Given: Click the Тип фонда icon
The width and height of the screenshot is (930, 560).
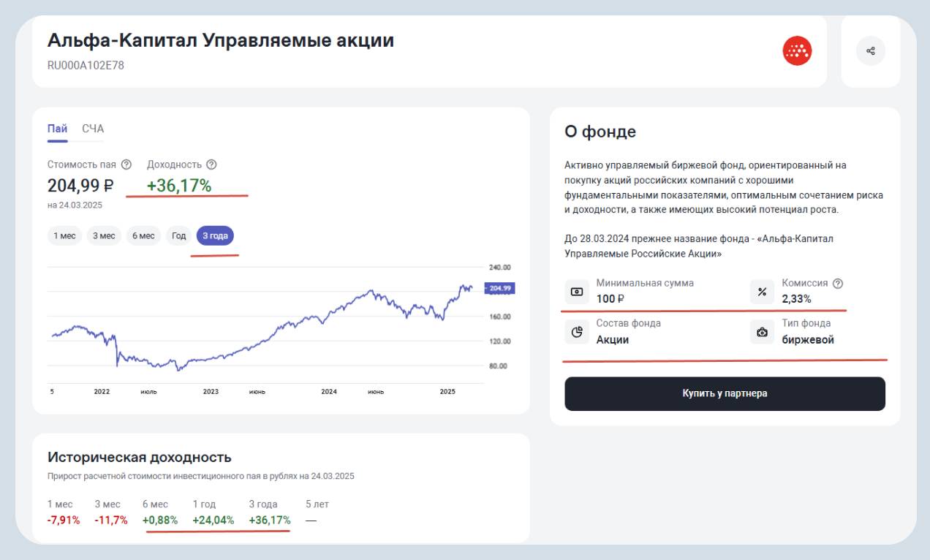Looking at the screenshot, I should click(762, 332).
